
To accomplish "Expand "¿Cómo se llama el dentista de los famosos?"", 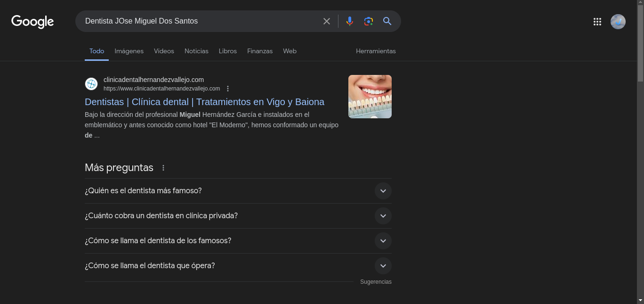I will click(x=238, y=241).
